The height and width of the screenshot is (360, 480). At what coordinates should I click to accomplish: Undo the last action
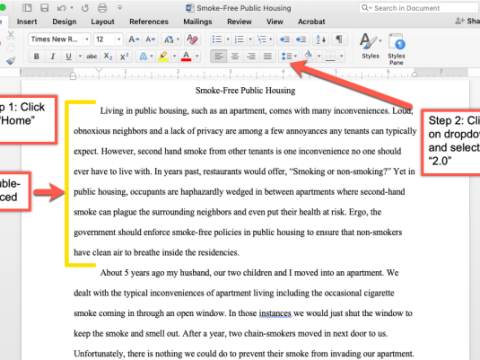[x=62, y=8]
